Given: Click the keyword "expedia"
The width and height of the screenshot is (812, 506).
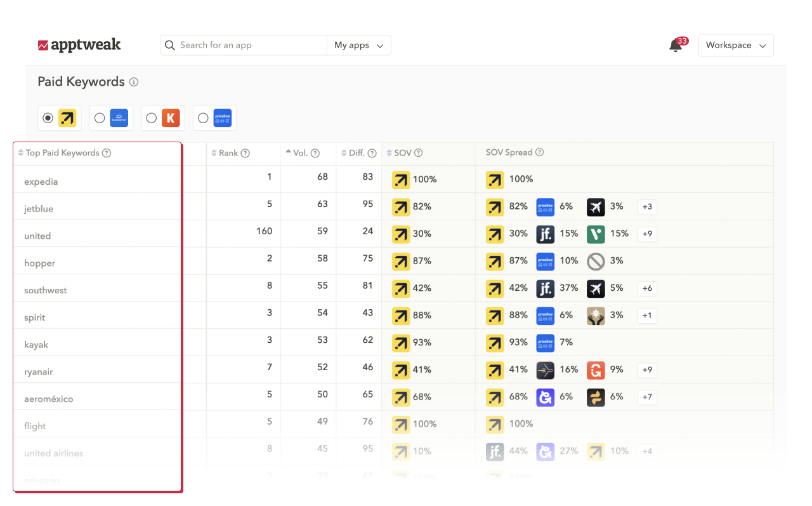Looking at the screenshot, I should pos(41,182).
